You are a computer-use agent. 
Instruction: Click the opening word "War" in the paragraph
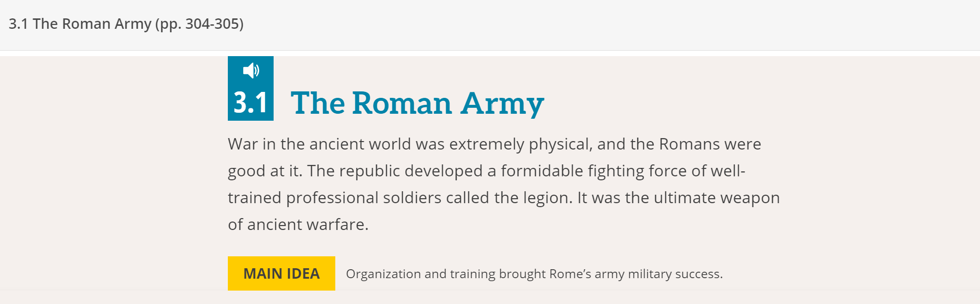pos(243,144)
